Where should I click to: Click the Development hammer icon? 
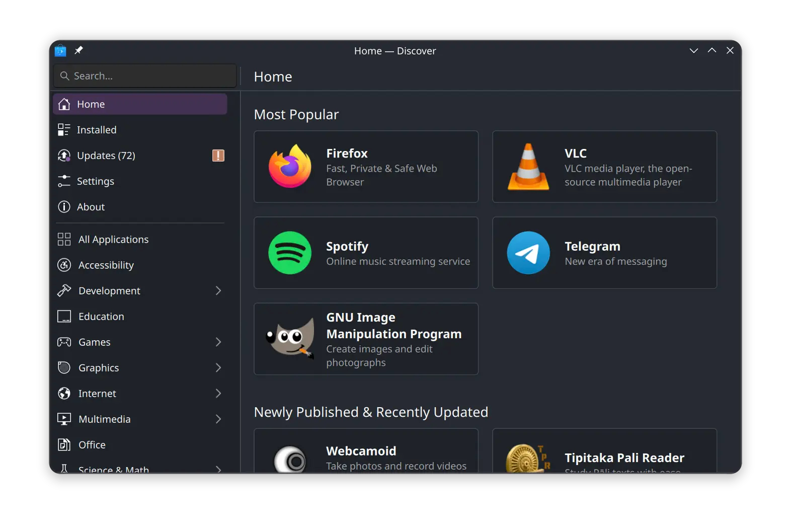point(64,290)
